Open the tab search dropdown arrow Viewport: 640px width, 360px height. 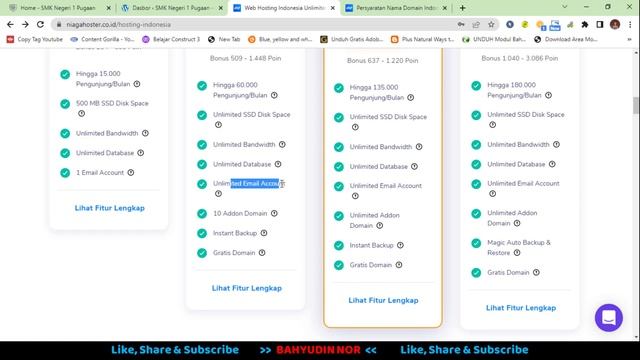click(x=564, y=7)
